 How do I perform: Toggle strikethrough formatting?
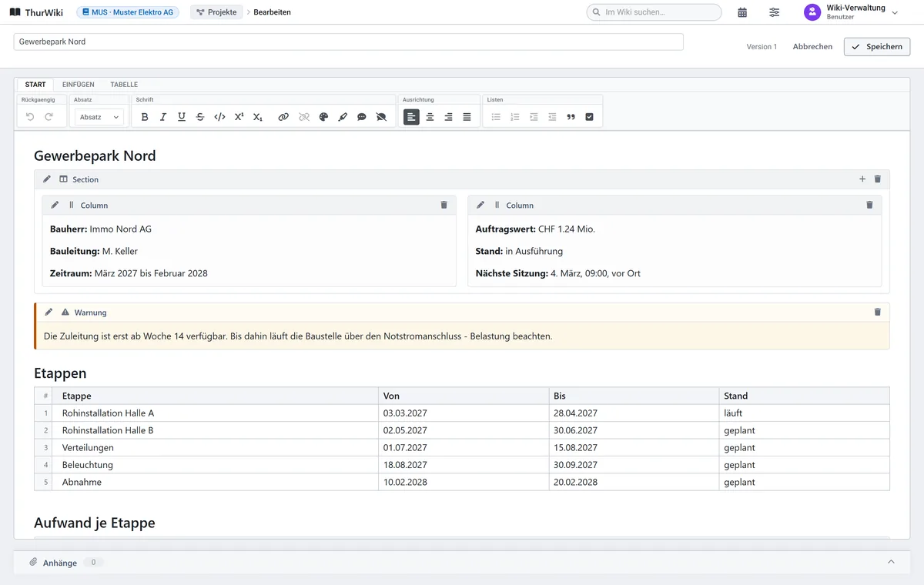(x=200, y=117)
